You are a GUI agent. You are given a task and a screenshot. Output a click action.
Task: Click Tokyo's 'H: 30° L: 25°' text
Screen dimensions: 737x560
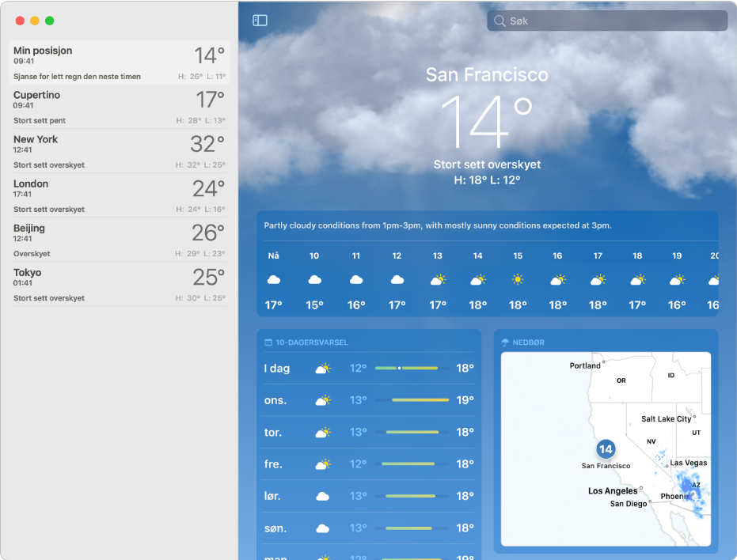click(200, 298)
